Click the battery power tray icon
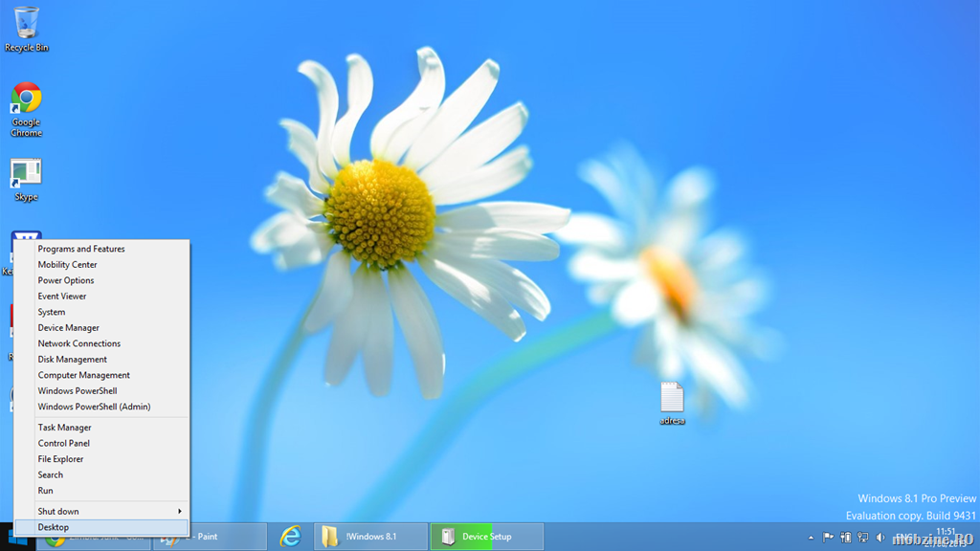980x551 pixels. click(846, 538)
